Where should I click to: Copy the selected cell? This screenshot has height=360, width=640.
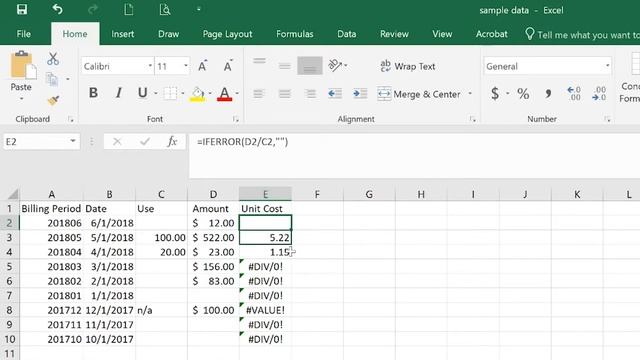click(x=52, y=79)
